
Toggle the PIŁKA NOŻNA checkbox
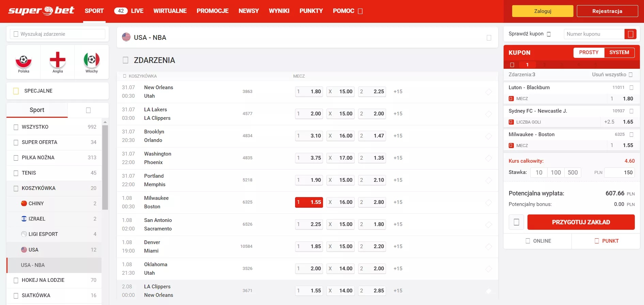[x=16, y=158]
